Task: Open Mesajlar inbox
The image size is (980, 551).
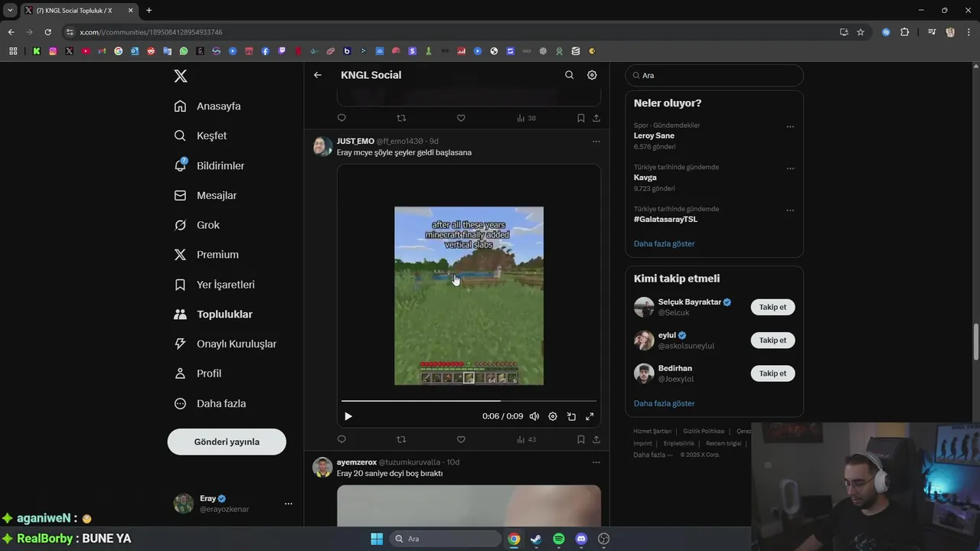Action: 205,195
